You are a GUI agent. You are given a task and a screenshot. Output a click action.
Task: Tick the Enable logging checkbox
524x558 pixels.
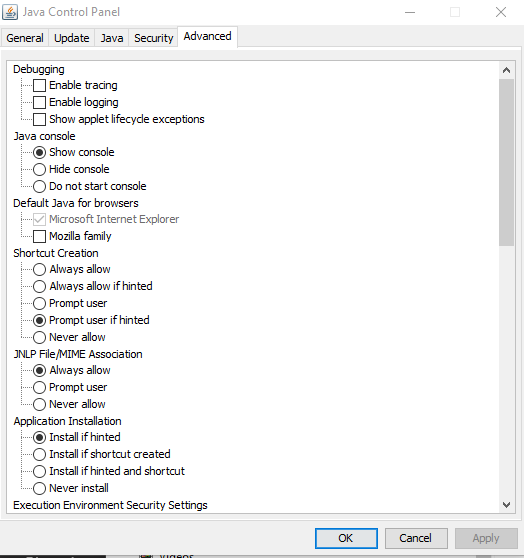[x=39, y=102]
